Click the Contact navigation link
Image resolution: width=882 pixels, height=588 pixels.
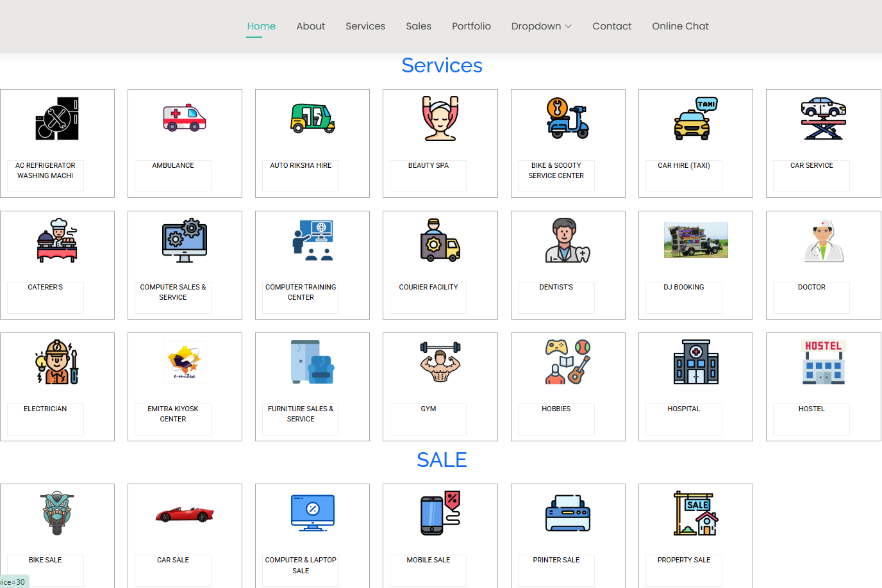(x=612, y=26)
